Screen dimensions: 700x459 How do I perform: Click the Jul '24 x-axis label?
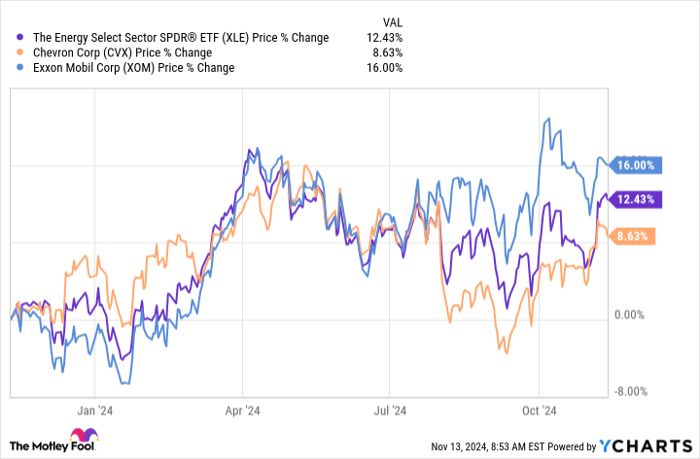click(x=391, y=410)
